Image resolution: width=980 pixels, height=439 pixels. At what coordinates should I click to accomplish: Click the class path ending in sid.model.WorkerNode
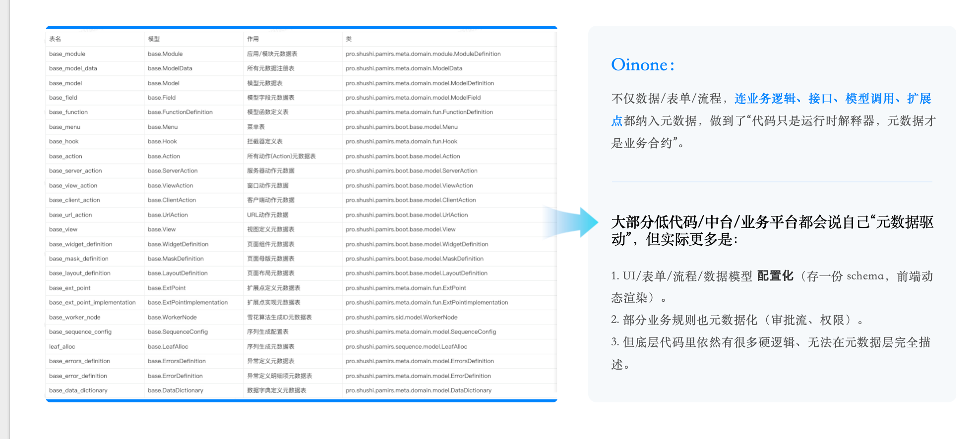coord(402,318)
